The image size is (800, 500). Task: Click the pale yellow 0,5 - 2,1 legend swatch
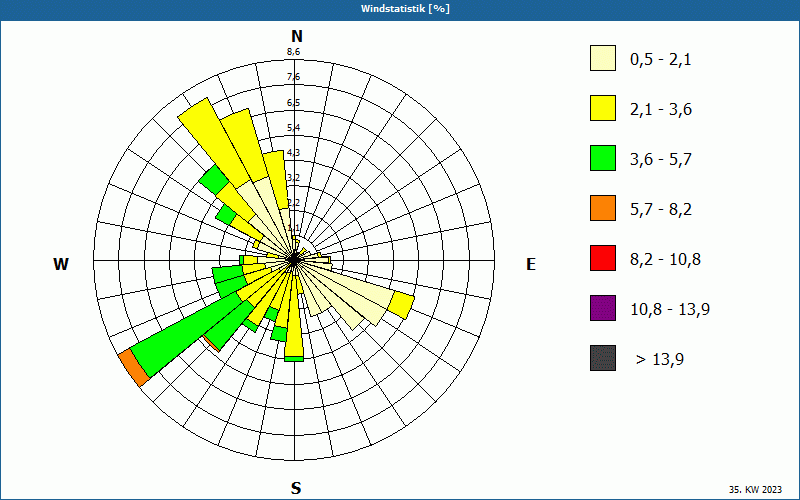603,58
